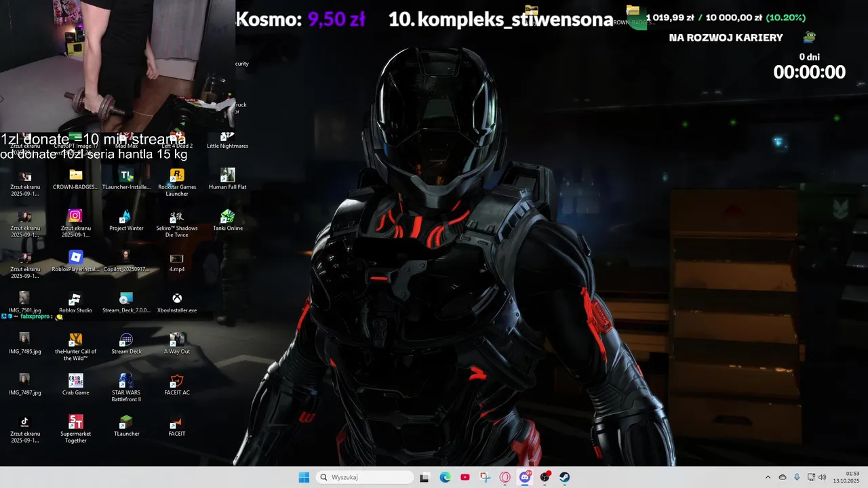
Task: Open the Roblox Studio shortcut
Action: [76, 303]
